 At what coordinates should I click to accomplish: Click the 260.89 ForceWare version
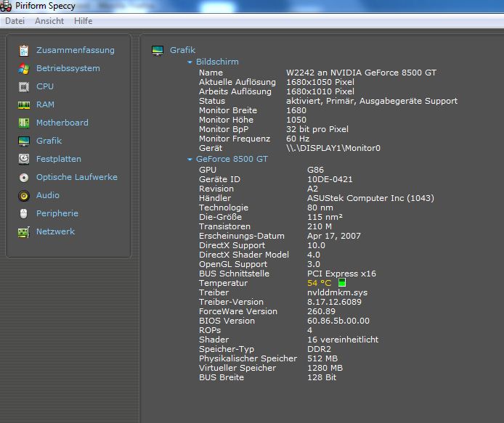[321, 311]
